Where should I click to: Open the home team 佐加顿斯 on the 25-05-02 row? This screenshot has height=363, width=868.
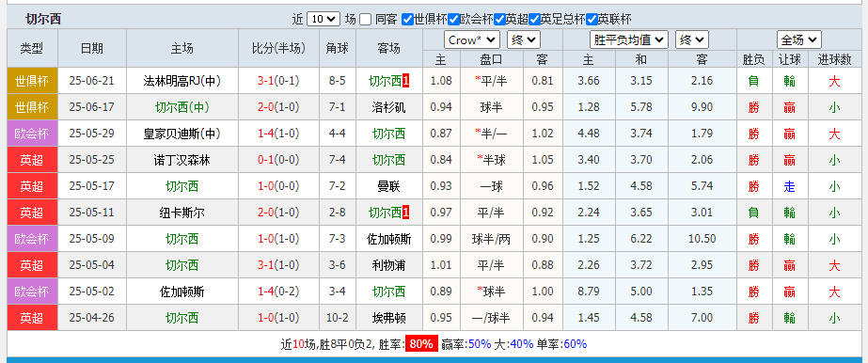182,292
